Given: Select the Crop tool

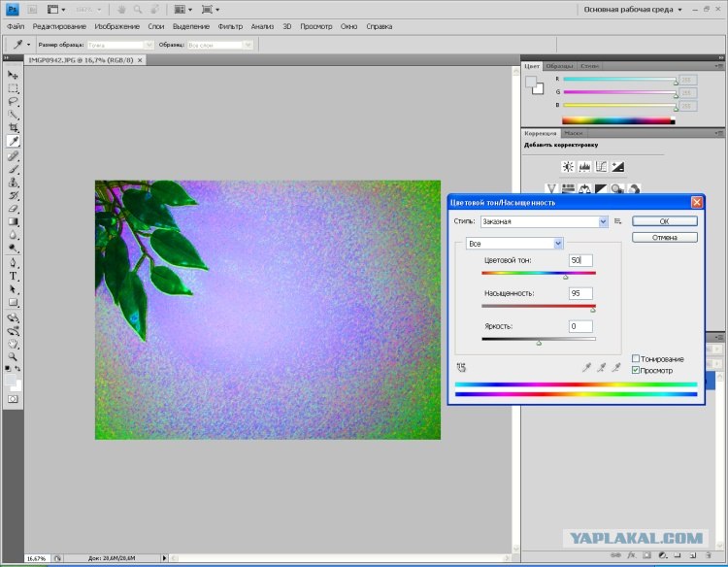Looking at the screenshot, I should click(x=13, y=127).
